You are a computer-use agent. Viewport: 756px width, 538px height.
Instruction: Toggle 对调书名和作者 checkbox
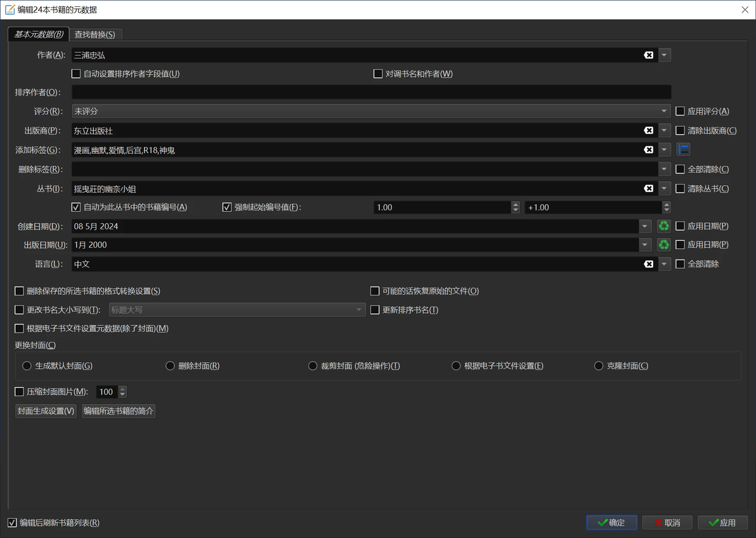(378, 74)
